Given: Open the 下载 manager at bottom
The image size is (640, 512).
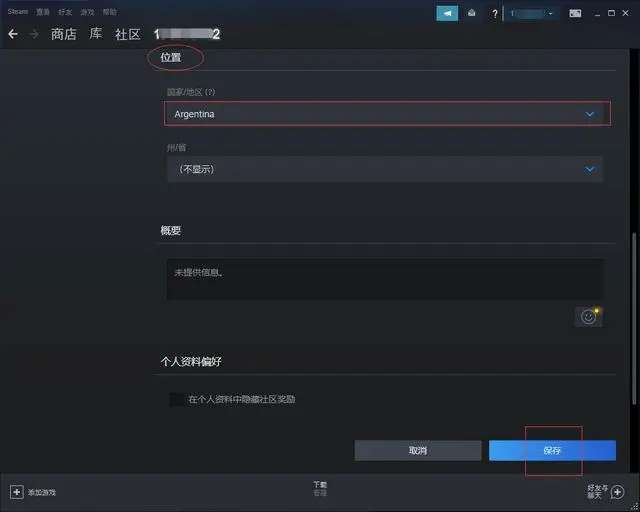Looking at the screenshot, I should pos(320,488).
